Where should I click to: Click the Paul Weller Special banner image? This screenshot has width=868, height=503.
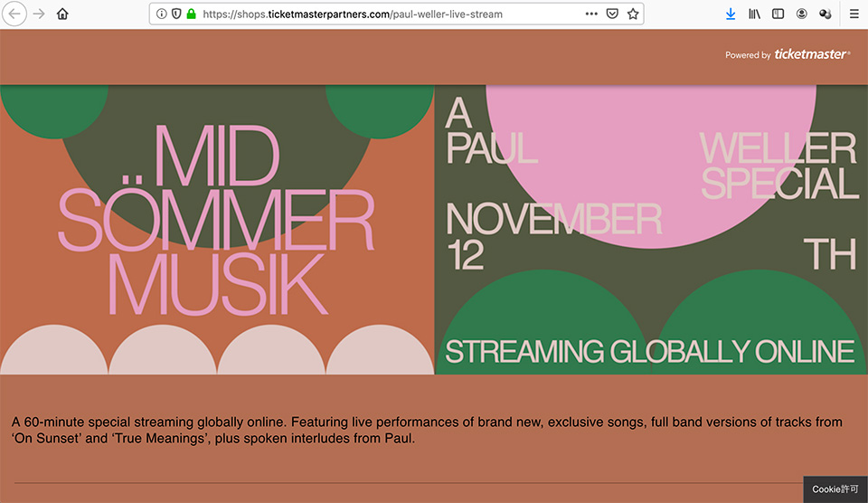coord(652,230)
